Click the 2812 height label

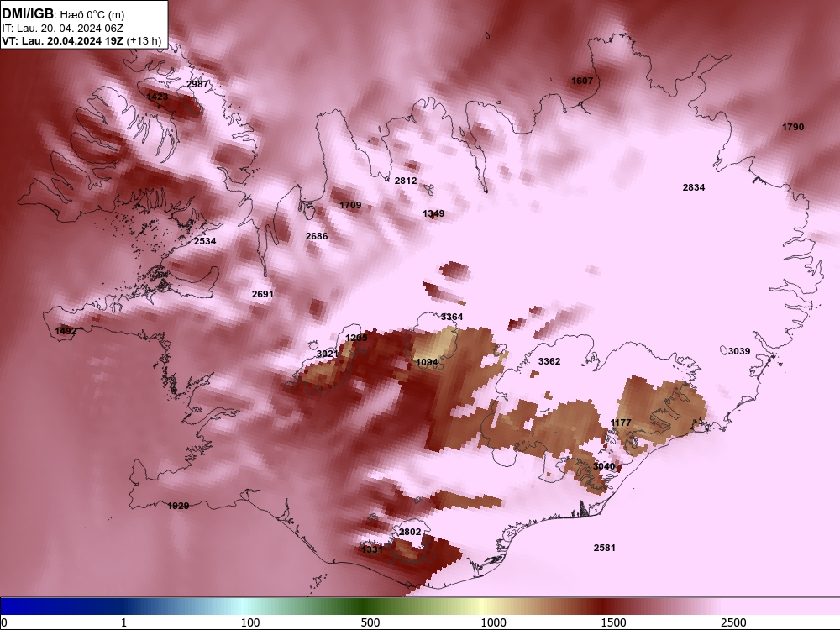click(x=406, y=181)
